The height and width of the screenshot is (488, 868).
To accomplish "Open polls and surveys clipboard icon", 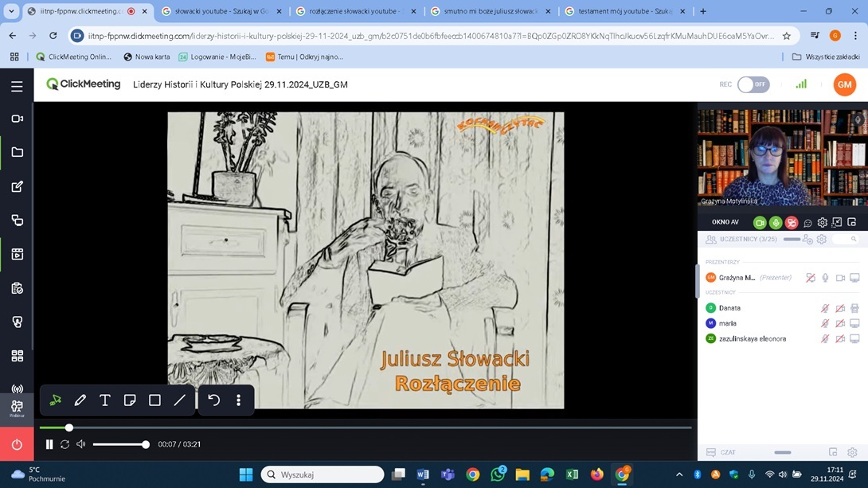I will click(x=17, y=288).
